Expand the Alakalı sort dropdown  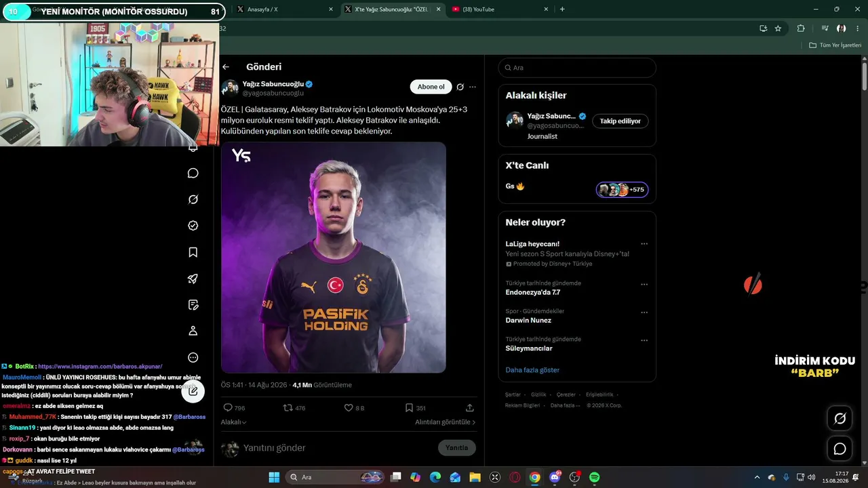[234, 422]
